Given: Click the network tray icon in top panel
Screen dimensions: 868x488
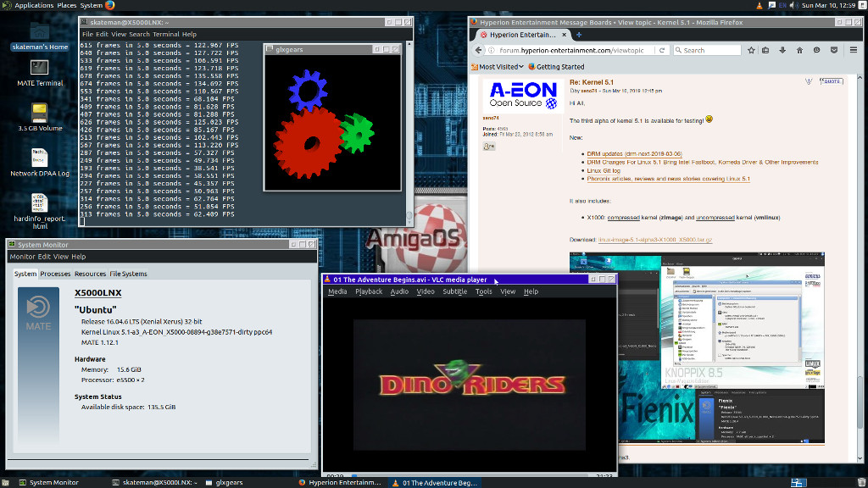Looking at the screenshot, I should pyautogui.click(x=771, y=5).
